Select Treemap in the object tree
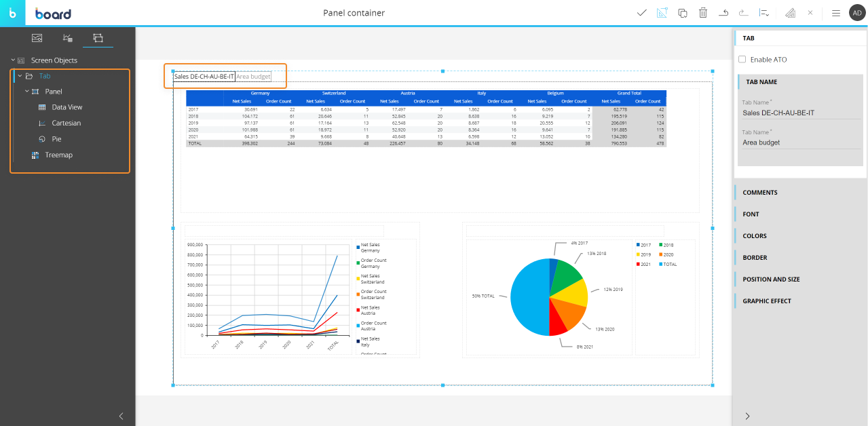Viewport: 868px width, 426px height. pos(58,155)
